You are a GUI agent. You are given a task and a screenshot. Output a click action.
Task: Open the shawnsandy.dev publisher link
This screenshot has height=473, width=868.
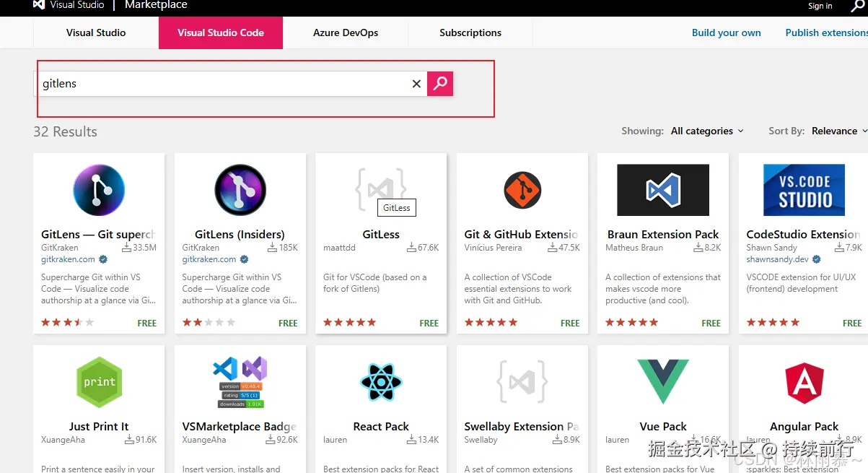(778, 259)
